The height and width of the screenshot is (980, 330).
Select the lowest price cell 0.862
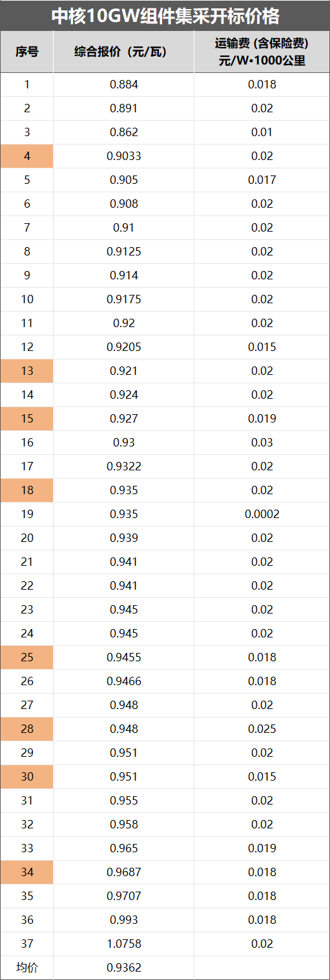124,132
